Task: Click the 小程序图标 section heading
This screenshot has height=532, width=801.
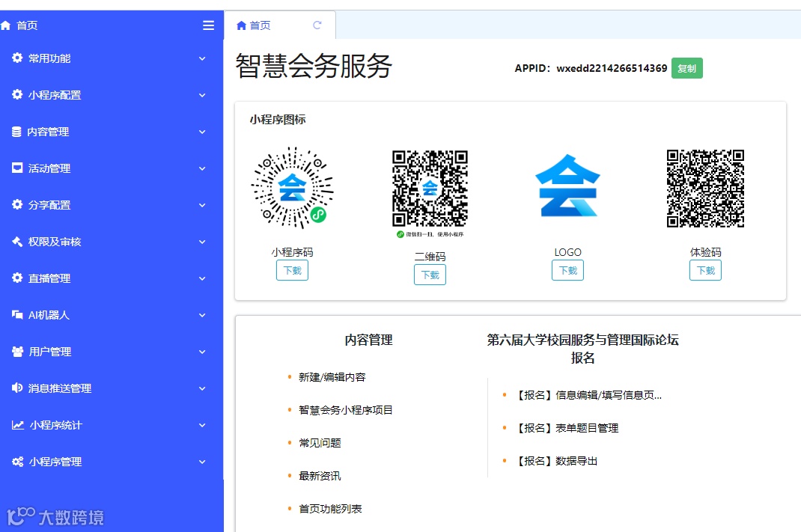Action: pos(278,120)
